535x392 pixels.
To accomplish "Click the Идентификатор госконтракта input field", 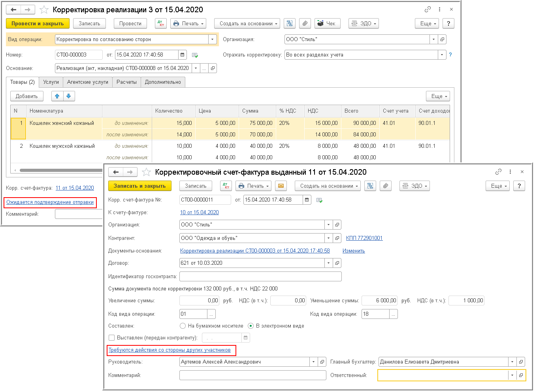I will point(260,277).
